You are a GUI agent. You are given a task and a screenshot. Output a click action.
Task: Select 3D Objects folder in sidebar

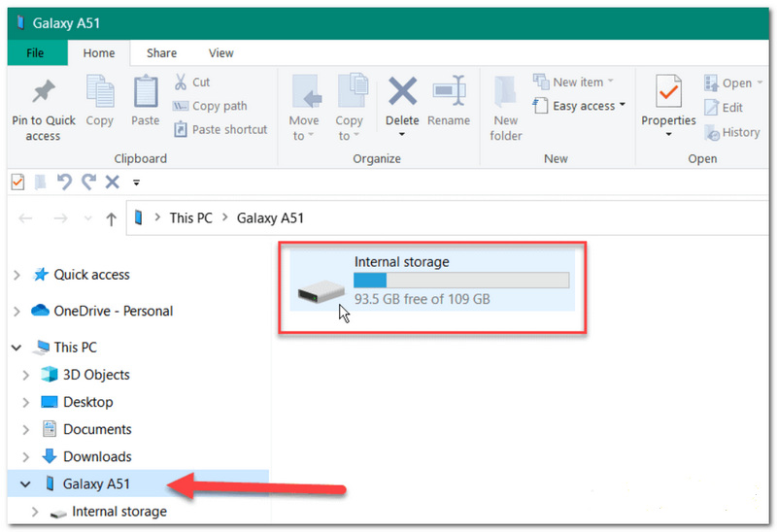coord(96,375)
